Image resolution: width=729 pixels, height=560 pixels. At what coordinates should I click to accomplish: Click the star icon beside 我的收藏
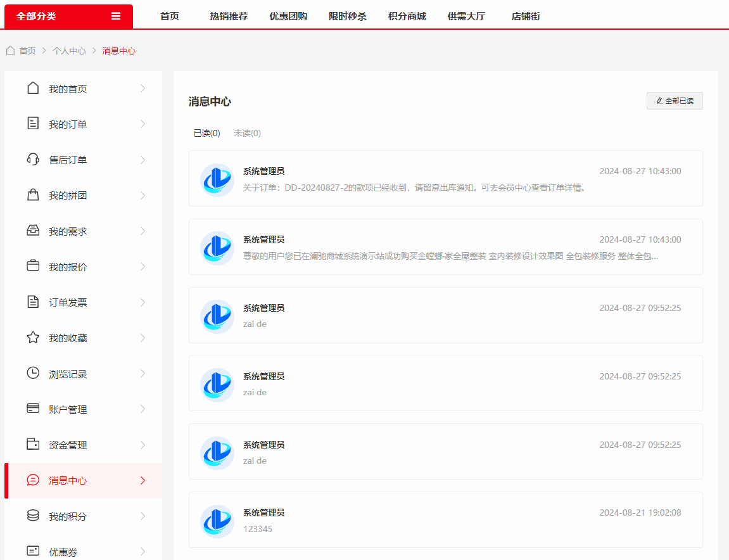pyautogui.click(x=33, y=338)
